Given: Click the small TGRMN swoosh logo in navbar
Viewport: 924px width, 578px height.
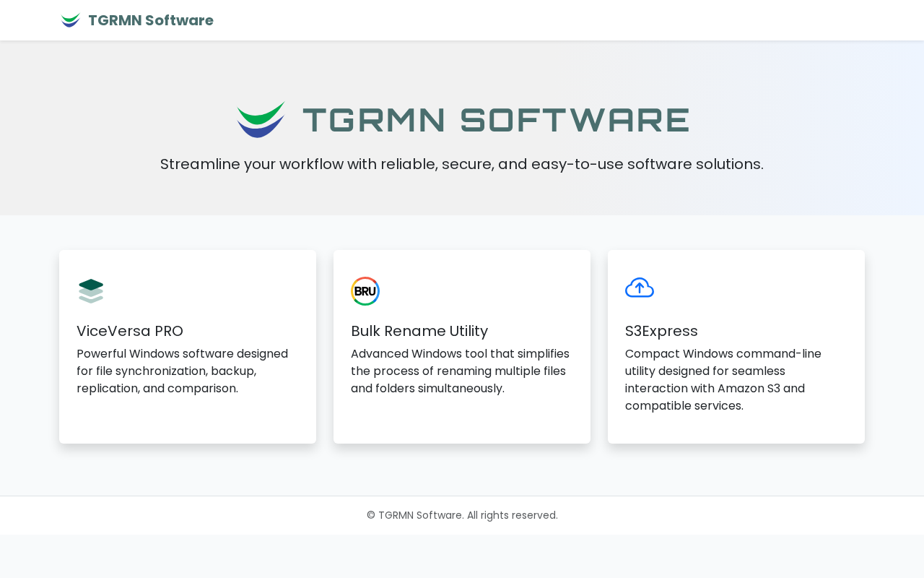Looking at the screenshot, I should 71,20.
